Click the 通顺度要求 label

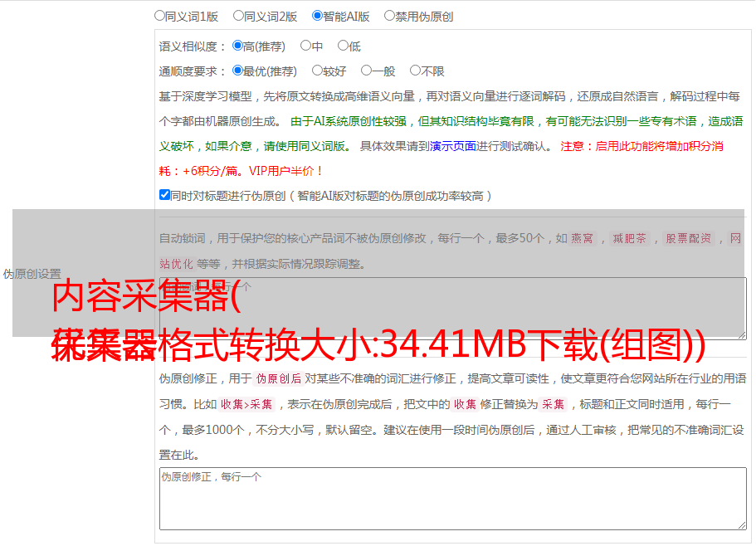(193, 71)
